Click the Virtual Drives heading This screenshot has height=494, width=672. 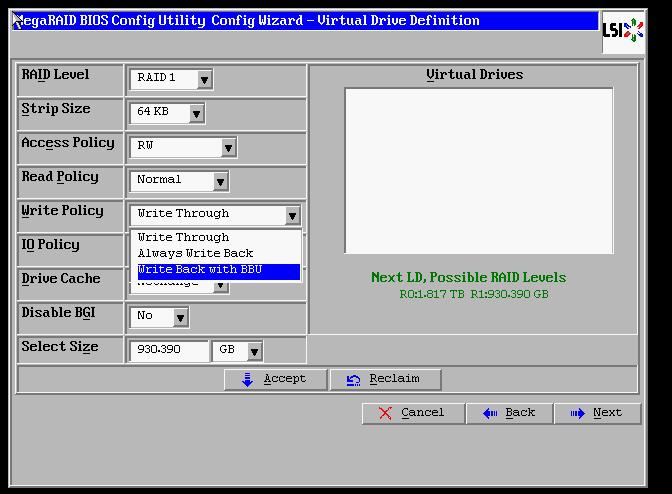click(x=474, y=75)
